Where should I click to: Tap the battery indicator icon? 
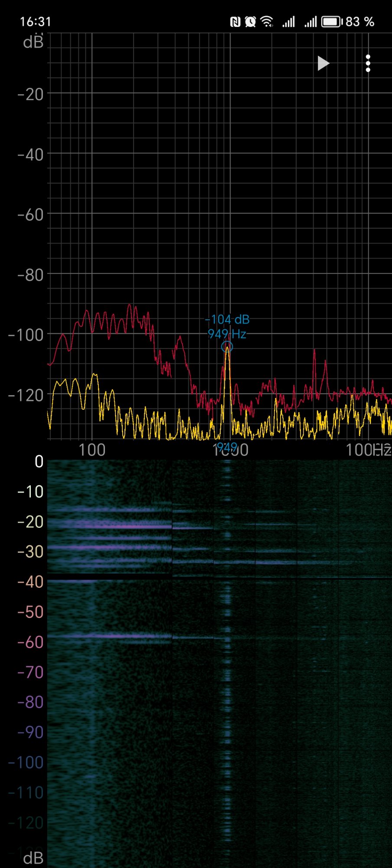point(332,22)
